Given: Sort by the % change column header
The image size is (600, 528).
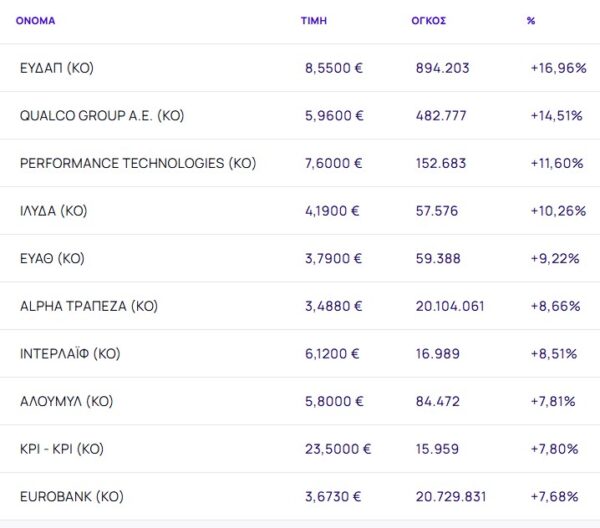Looking at the screenshot, I should pos(530,20).
